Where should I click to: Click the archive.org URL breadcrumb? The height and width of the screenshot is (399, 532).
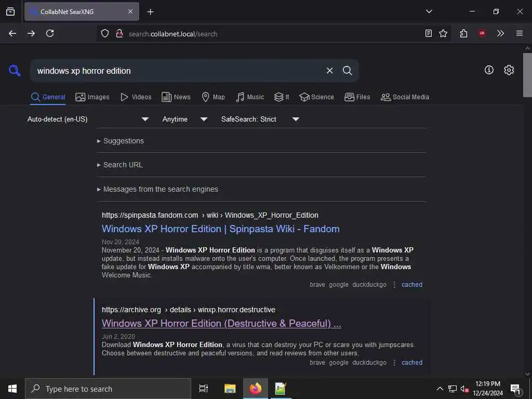[x=188, y=310]
